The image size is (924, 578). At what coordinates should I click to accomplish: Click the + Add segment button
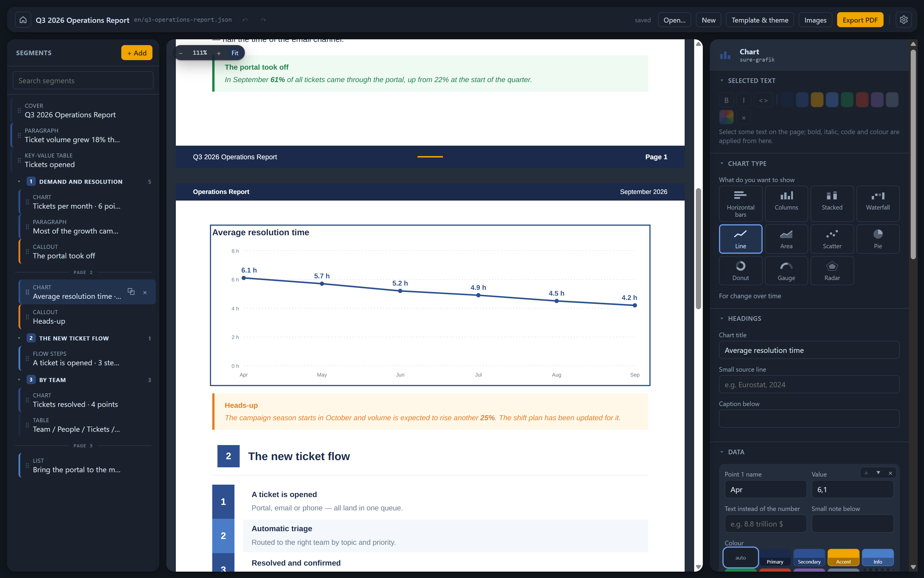137,53
